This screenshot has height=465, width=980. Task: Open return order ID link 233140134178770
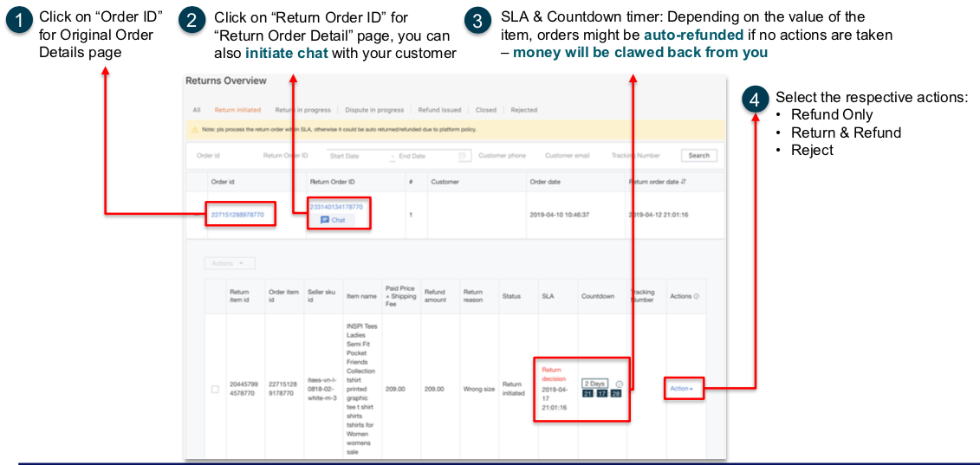[336, 207]
